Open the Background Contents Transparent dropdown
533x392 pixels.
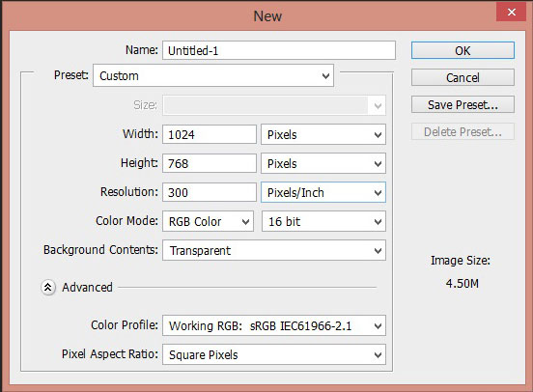pyautogui.click(x=274, y=250)
